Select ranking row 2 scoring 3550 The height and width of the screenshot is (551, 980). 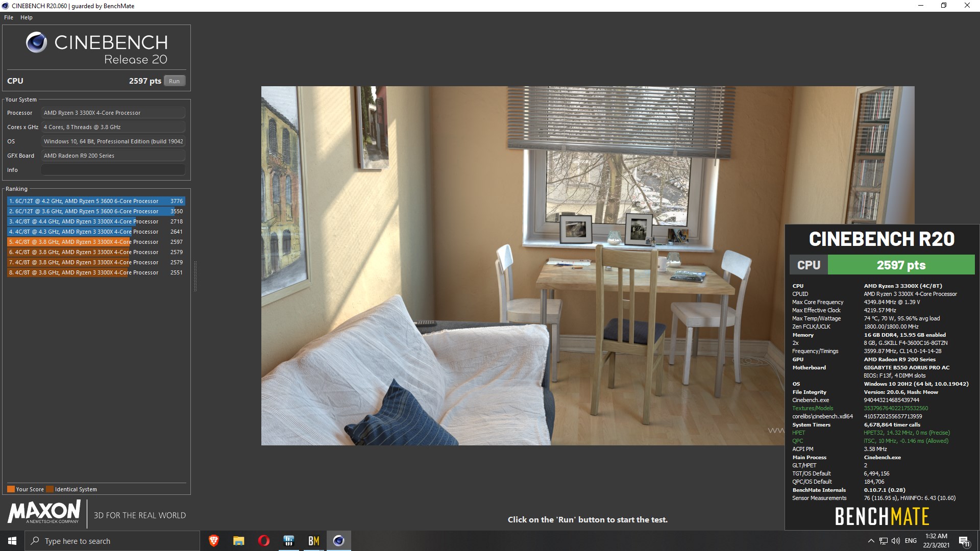[x=96, y=211]
